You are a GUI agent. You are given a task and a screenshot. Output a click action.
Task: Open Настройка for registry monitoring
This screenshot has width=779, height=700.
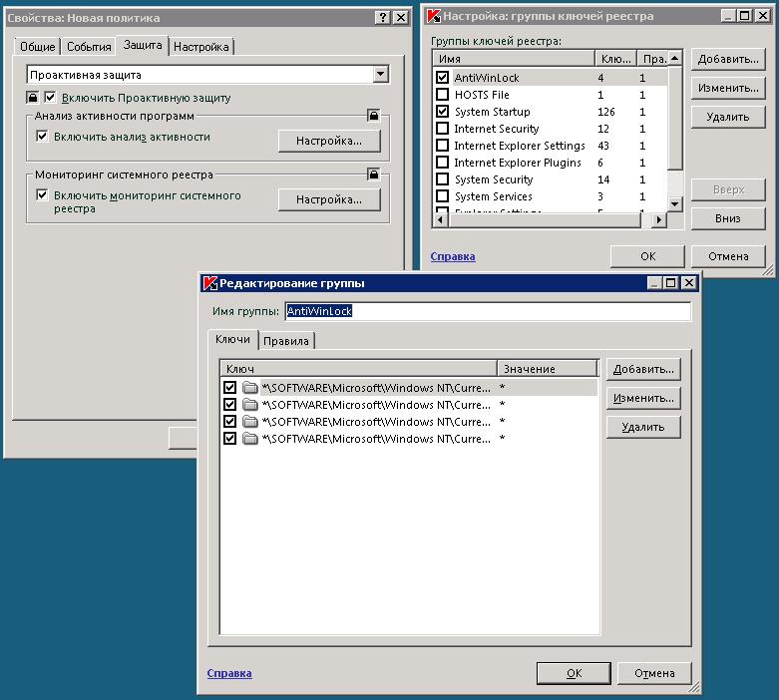pyautogui.click(x=329, y=199)
